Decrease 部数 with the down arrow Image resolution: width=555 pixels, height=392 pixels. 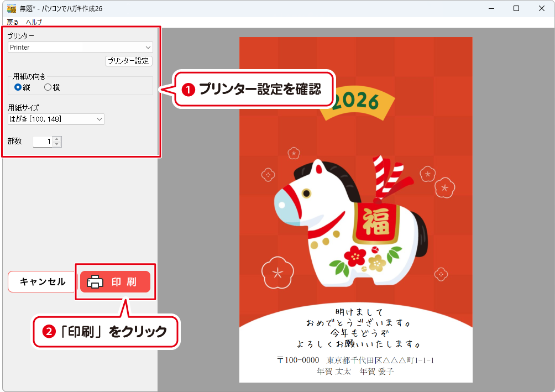(56, 144)
